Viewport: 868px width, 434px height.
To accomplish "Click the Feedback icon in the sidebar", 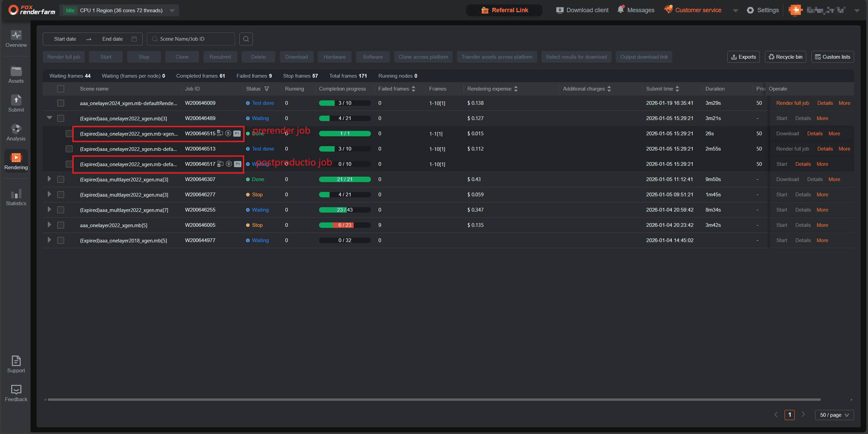I will click(x=16, y=390).
